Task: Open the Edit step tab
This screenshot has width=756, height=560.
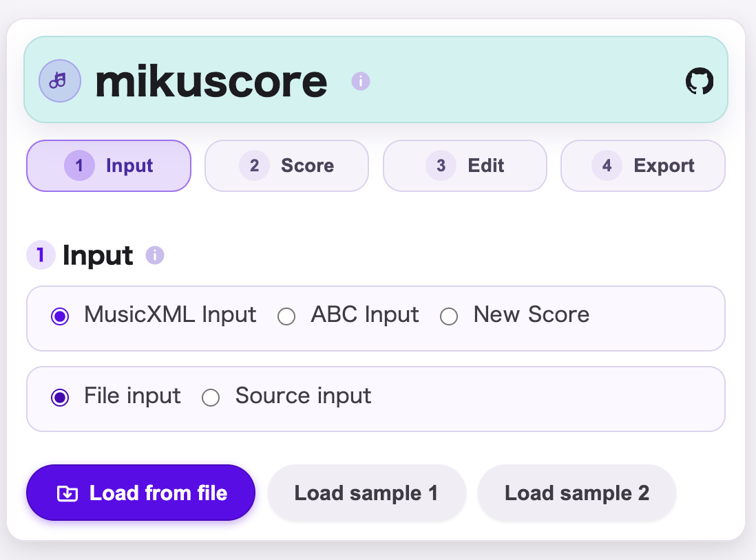Action: click(x=465, y=166)
